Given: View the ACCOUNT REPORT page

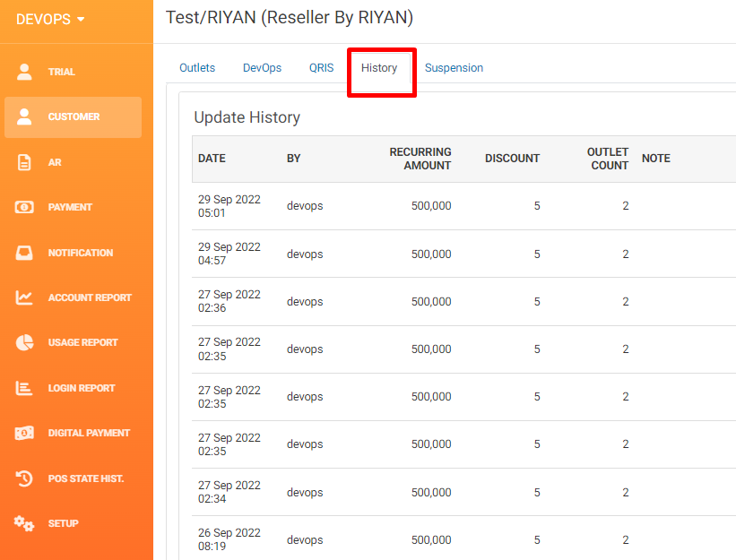Looking at the screenshot, I should (90, 297).
